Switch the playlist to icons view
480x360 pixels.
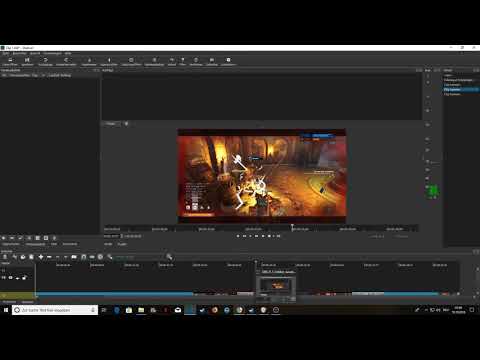pos(46,238)
